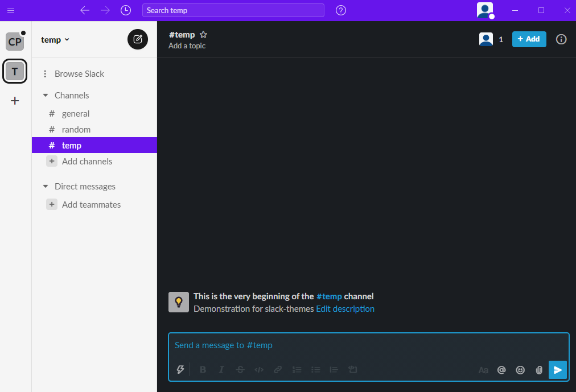Toggle blockquote formatting
This screenshot has height=392, width=576.
point(334,370)
